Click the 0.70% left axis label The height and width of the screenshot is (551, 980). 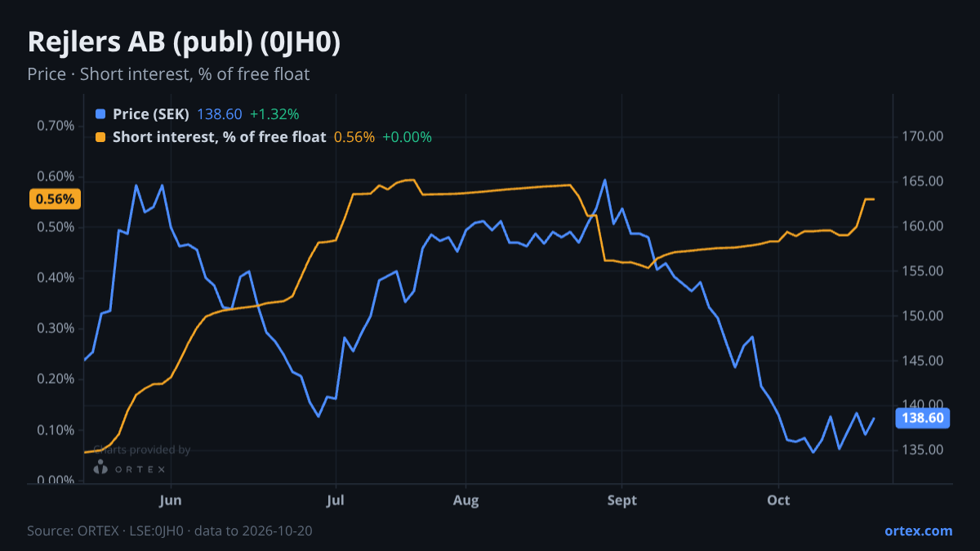[56, 126]
